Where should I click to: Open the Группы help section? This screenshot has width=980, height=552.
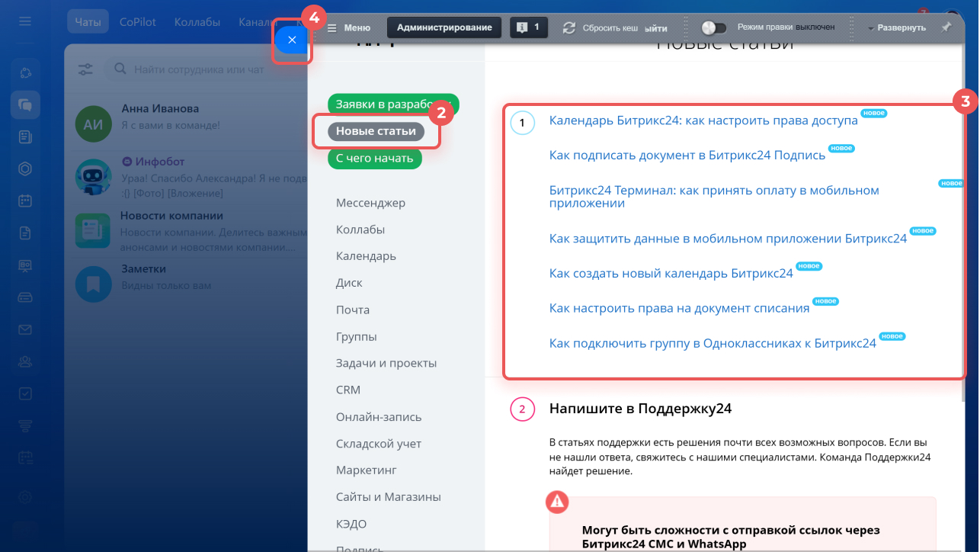click(x=357, y=336)
